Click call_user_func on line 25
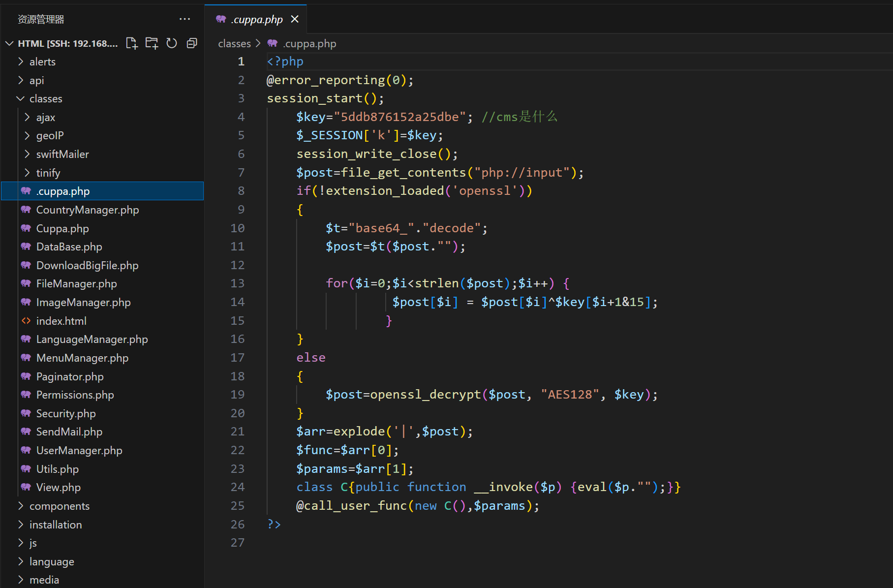 point(355,506)
